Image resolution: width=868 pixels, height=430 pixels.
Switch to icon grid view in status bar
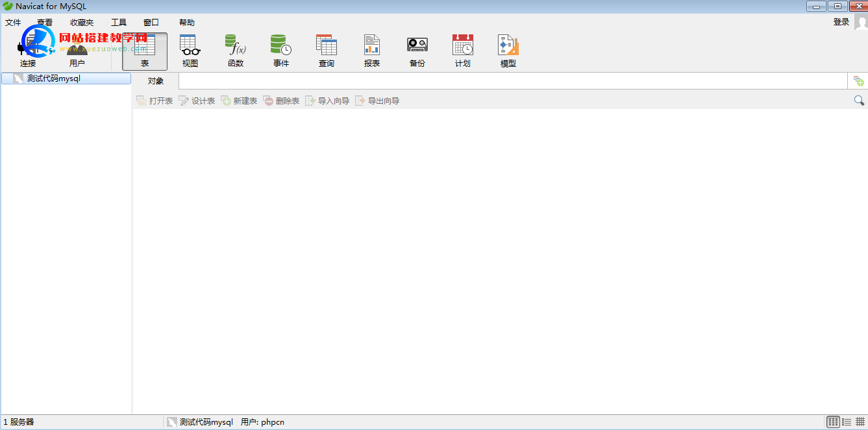coord(833,422)
